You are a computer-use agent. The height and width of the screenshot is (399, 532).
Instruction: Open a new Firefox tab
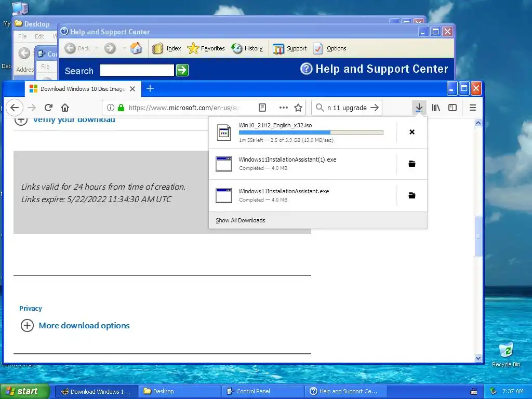point(150,88)
